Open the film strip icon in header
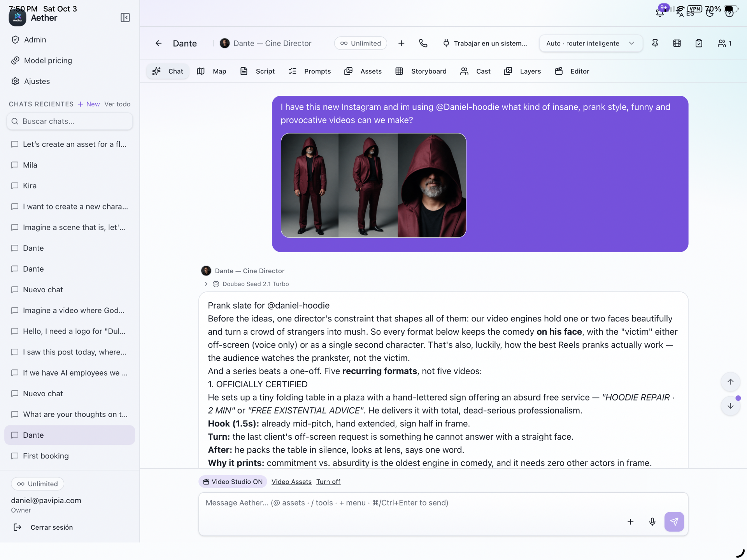The image size is (747, 560). pyautogui.click(x=677, y=43)
